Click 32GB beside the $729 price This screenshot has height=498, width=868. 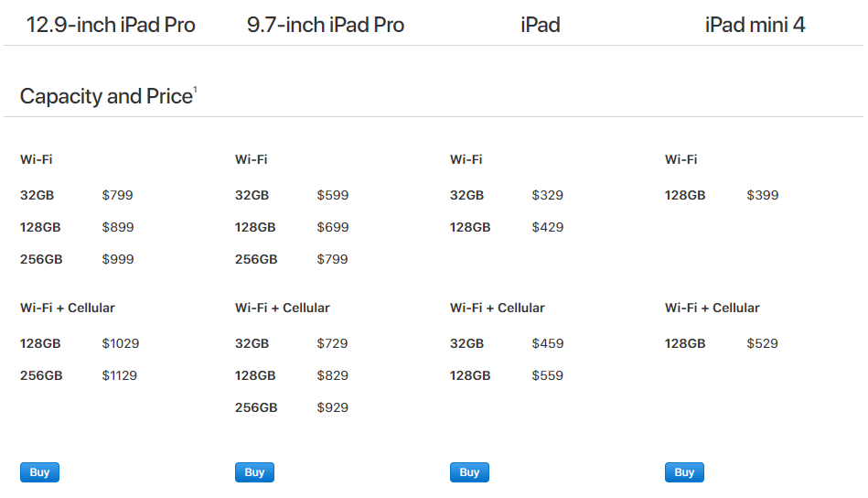point(252,343)
